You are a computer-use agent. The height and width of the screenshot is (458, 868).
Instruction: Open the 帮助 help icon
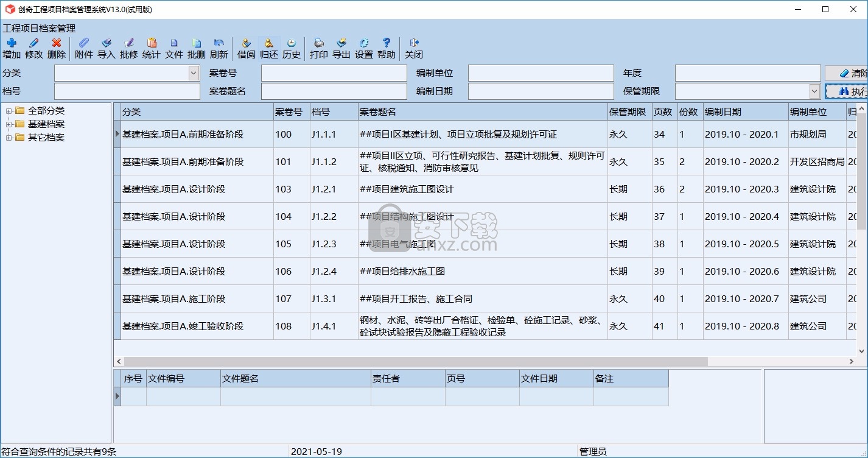[387, 48]
